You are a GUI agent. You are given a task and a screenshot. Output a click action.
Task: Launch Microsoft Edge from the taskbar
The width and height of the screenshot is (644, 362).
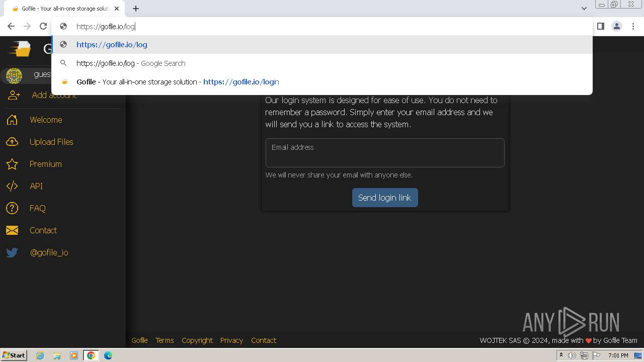pos(108,355)
